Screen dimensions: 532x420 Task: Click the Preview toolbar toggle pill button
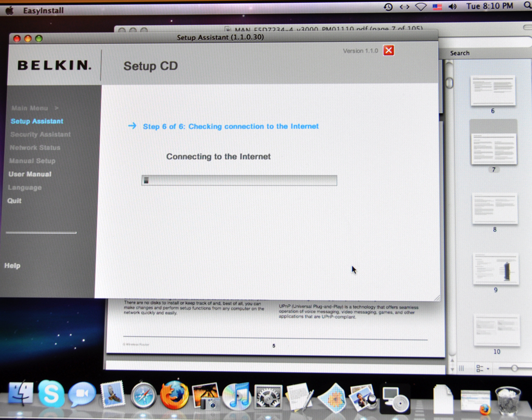(x=528, y=28)
